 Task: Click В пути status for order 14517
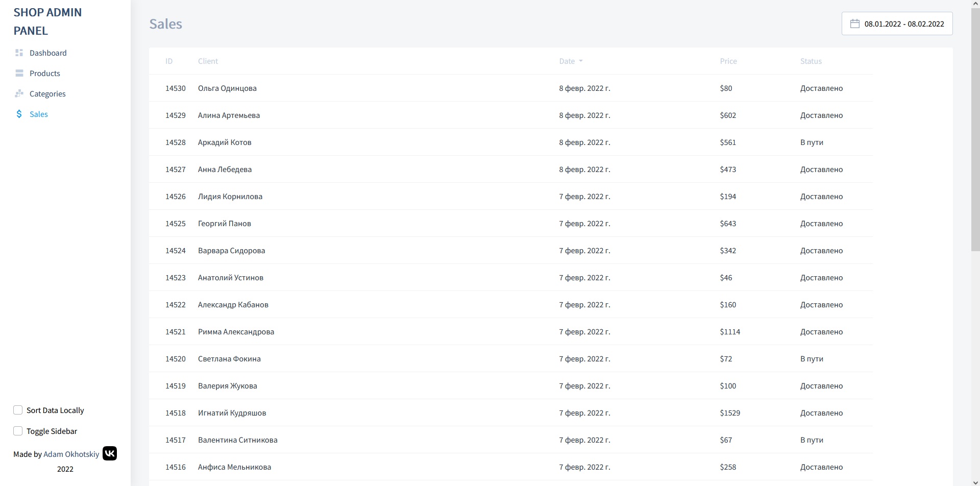[x=812, y=440]
